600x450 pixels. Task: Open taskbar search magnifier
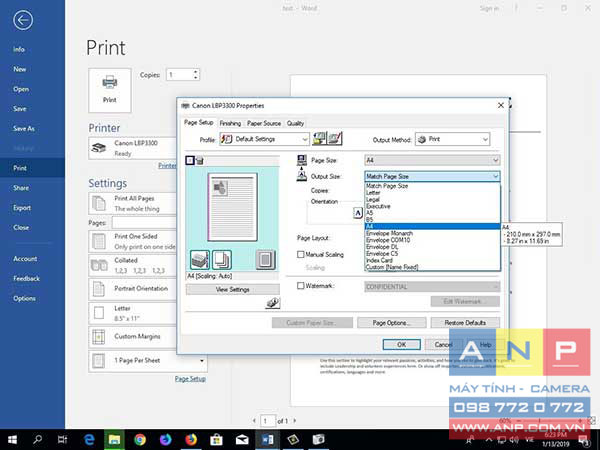coord(38,440)
